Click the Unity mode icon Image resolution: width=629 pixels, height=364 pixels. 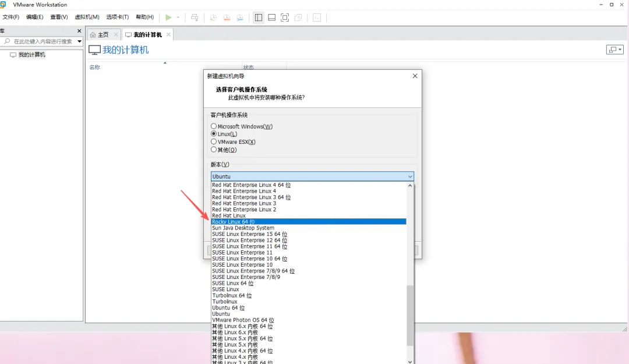click(298, 17)
